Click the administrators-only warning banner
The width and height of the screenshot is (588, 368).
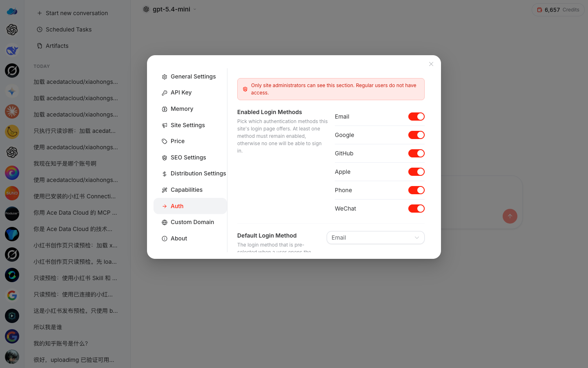point(331,89)
